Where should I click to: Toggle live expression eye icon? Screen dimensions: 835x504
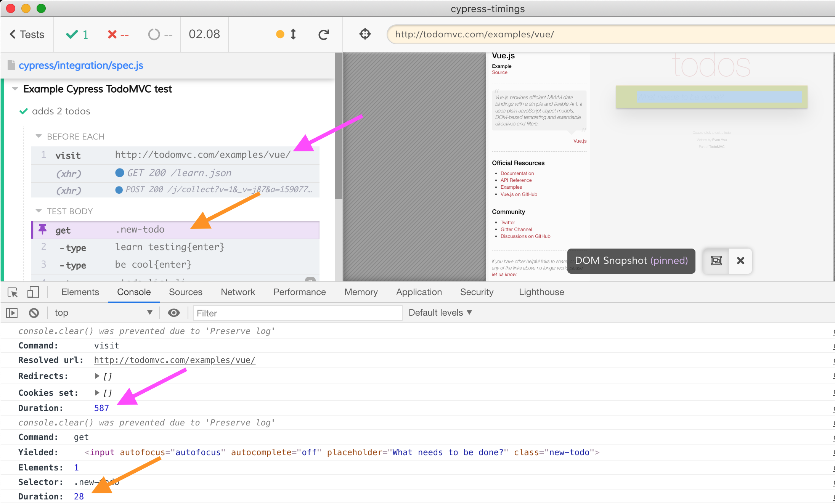(x=174, y=313)
